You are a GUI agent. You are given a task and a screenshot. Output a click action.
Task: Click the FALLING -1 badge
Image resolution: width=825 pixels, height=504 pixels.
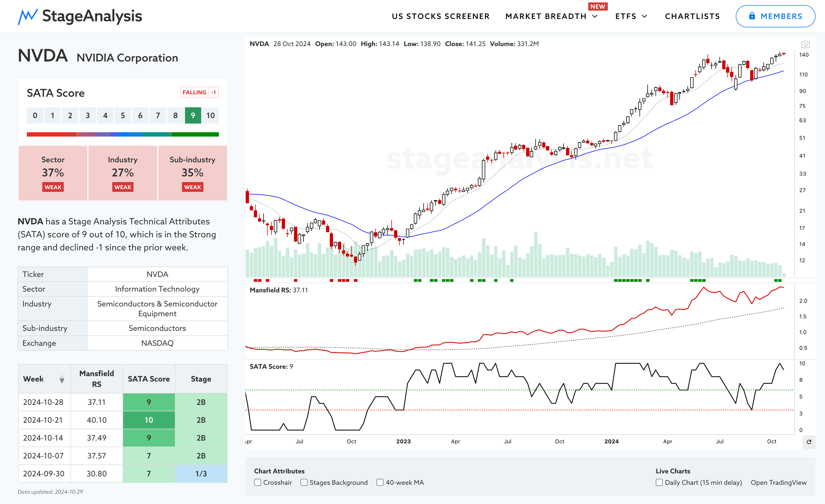click(x=199, y=92)
